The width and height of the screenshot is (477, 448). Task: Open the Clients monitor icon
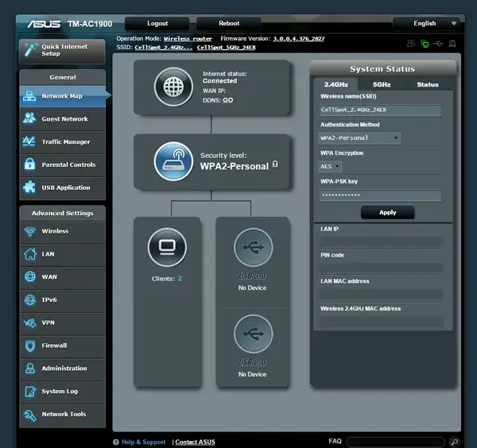(168, 247)
